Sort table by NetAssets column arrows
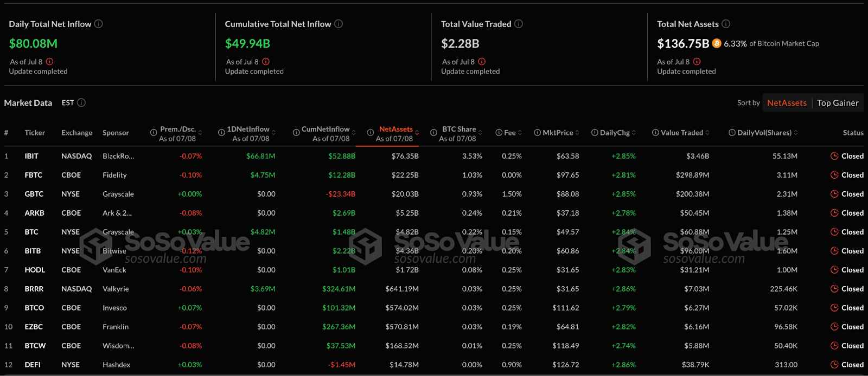 [x=417, y=133]
